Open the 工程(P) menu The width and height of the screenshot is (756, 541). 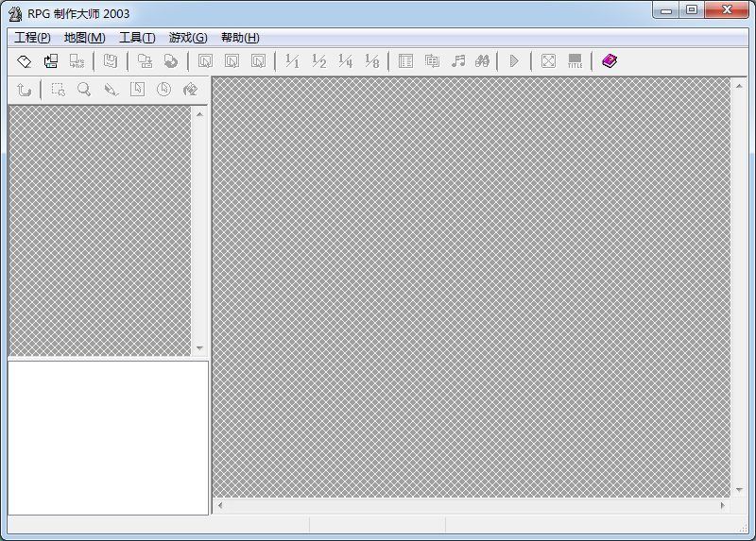coord(32,38)
